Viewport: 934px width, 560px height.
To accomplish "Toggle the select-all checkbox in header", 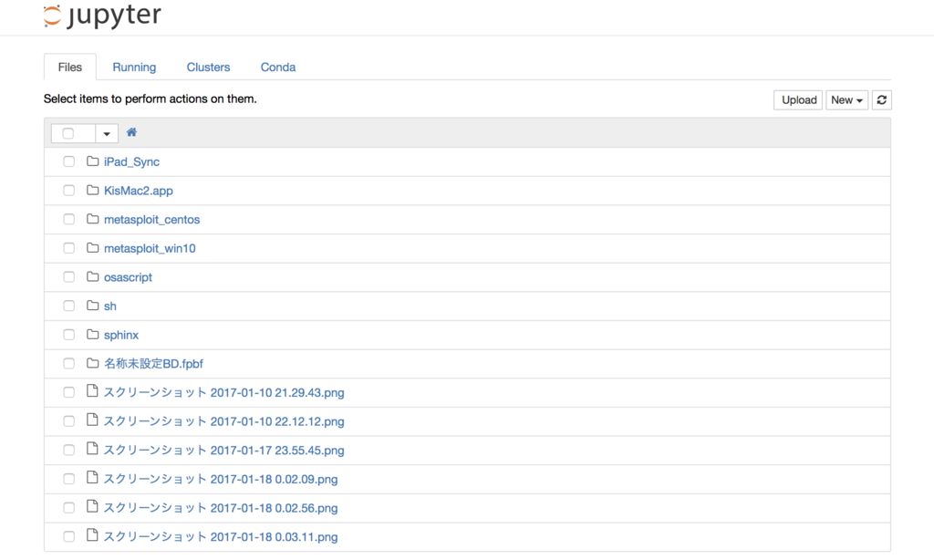I will pyautogui.click(x=67, y=133).
